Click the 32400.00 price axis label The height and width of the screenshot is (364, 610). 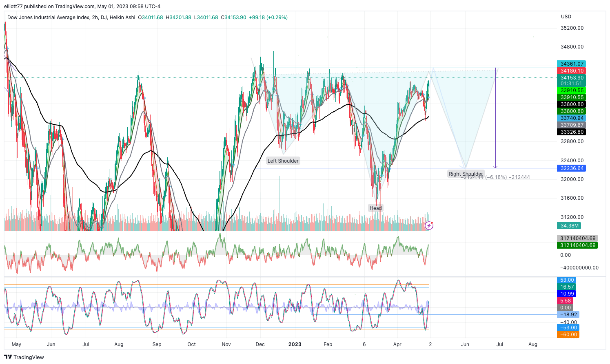(x=572, y=161)
